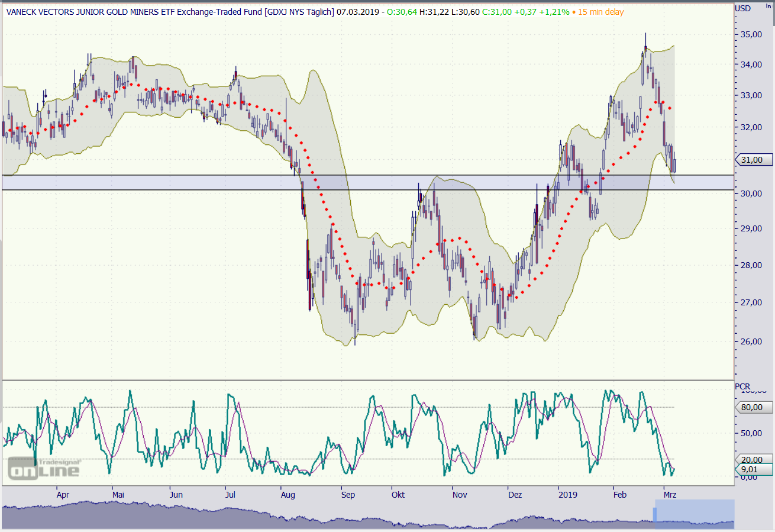775x532 pixels.
Task: Click the 'Okt' month label
Action: point(398,495)
